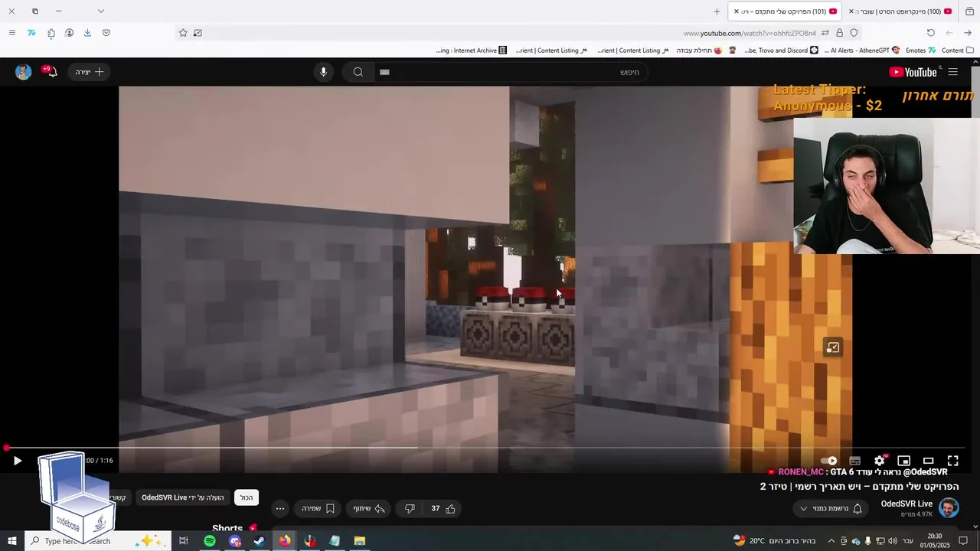Open the taskbar weather widget

pos(773,541)
